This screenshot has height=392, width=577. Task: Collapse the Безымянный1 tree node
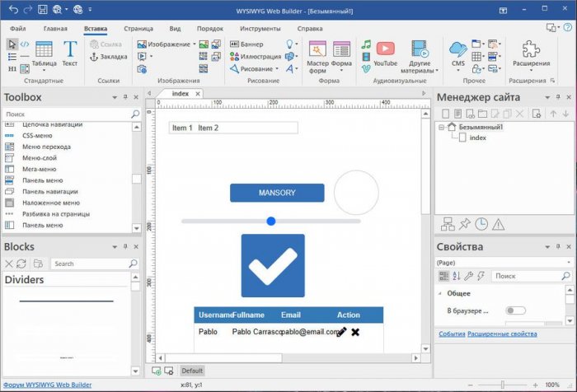point(442,128)
